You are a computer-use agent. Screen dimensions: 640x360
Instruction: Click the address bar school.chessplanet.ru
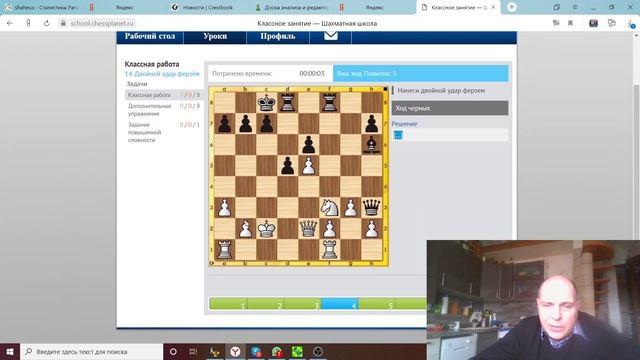click(x=102, y=23)
